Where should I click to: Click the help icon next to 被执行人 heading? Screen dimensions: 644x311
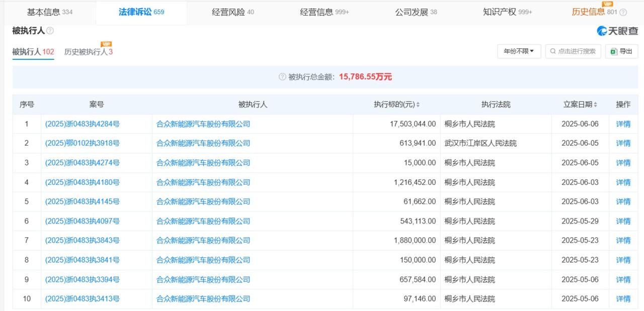[50, 31]
